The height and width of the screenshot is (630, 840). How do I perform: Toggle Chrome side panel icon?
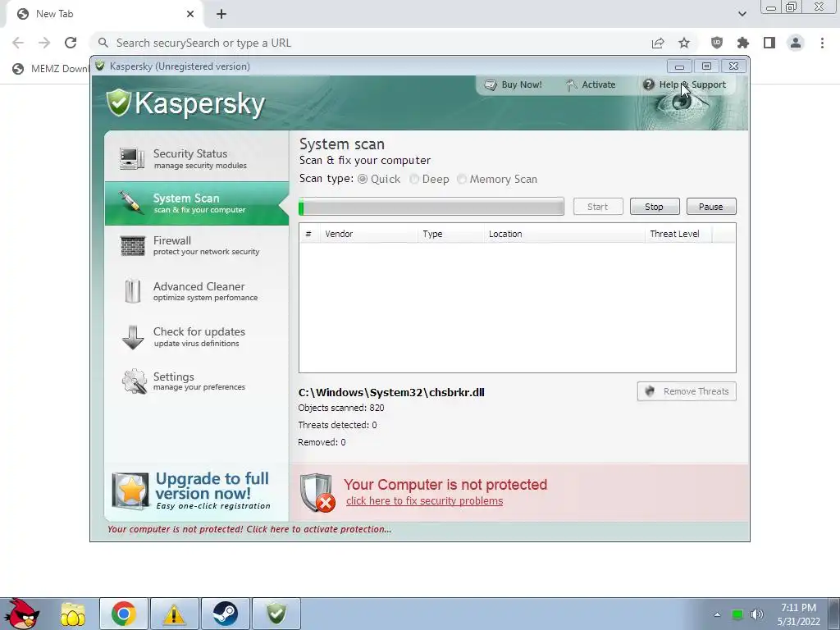tap(769, 43)
